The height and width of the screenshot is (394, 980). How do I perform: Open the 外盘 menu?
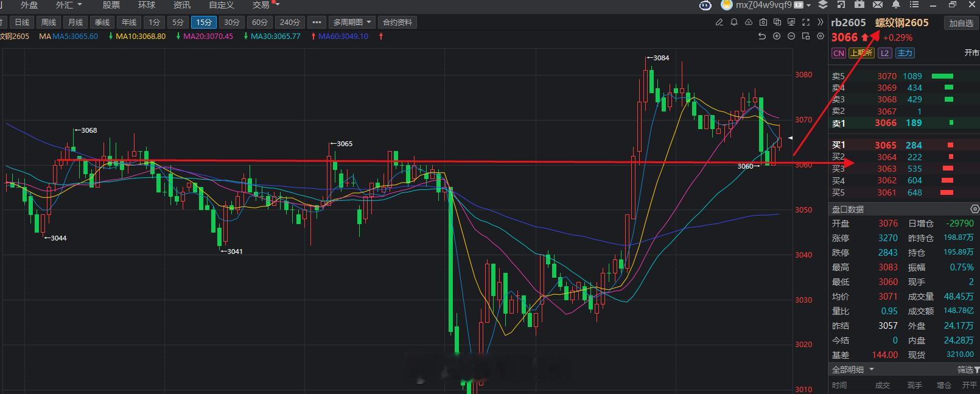29,5
